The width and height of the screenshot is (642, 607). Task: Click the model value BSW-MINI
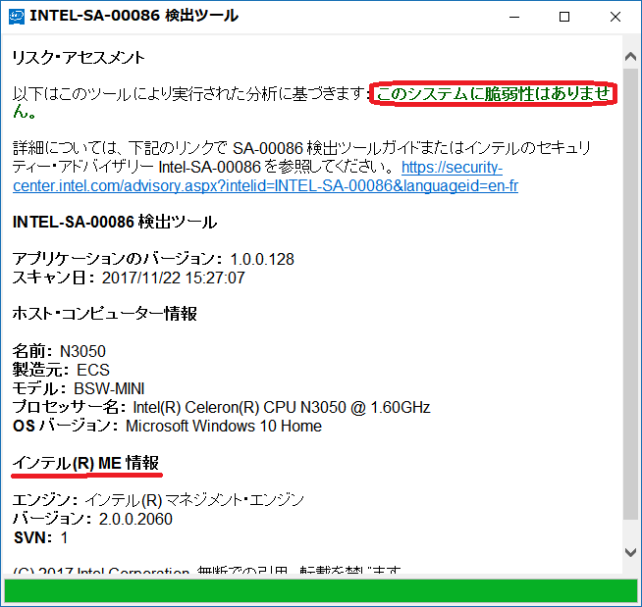[x=109, y=389]
